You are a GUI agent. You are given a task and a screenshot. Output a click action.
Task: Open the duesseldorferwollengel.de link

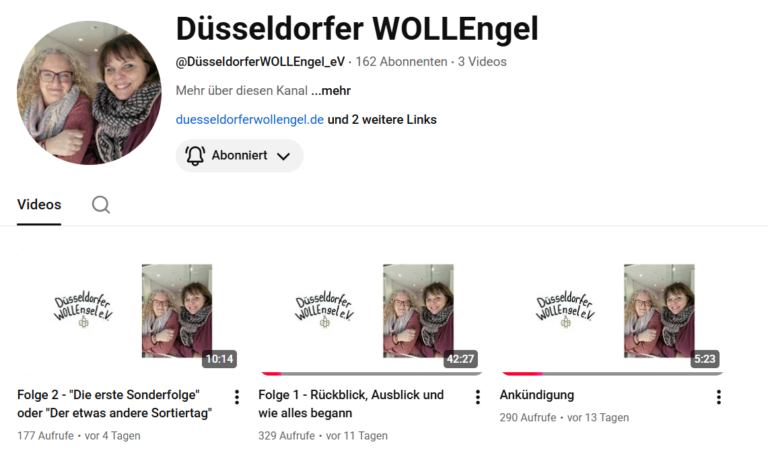[x=250, y=120]
